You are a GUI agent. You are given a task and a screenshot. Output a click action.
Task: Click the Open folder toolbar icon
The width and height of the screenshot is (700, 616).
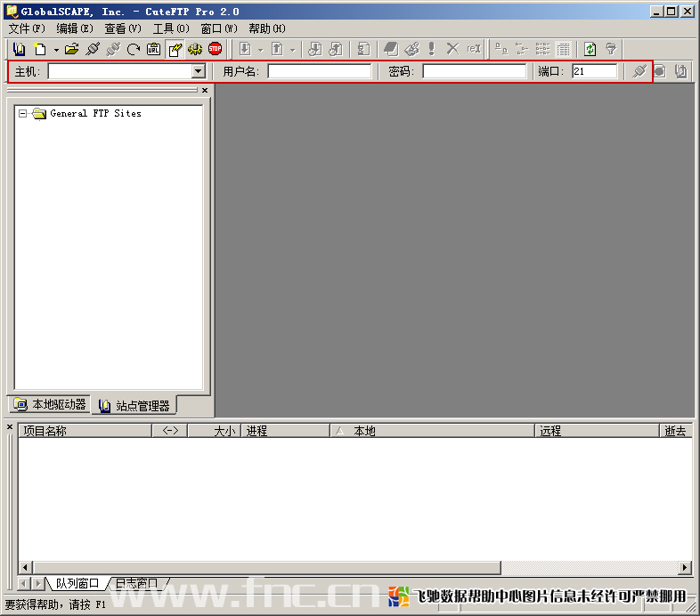[x=71, y=49]
